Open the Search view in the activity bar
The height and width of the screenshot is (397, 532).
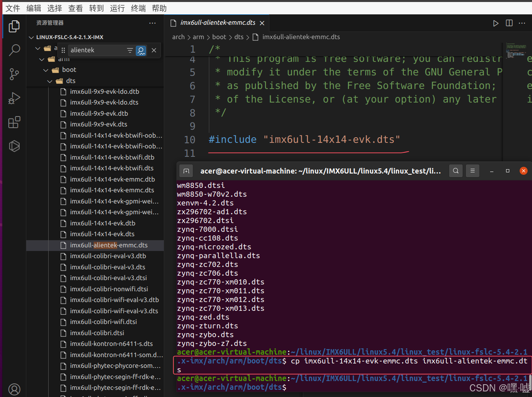(x=14, y=50)
